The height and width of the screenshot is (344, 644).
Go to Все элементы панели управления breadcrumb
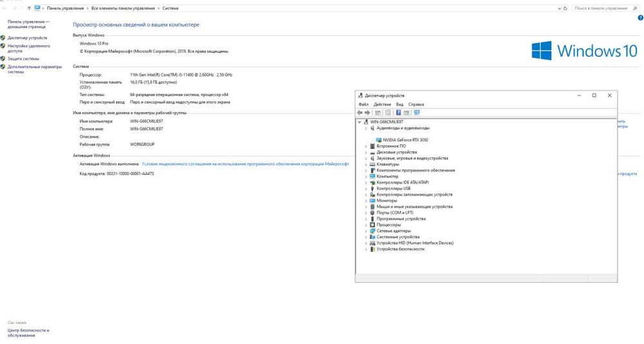coord(123,8)
